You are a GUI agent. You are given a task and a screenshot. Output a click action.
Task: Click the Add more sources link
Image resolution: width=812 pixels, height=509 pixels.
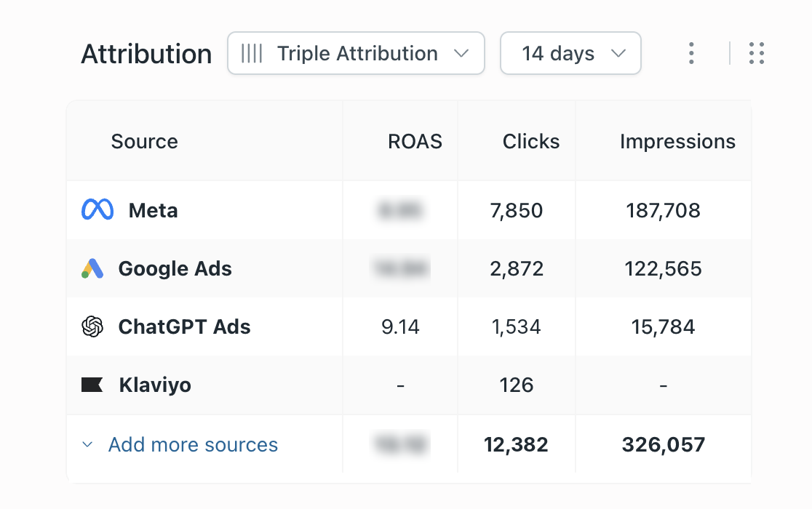pos(193,444)
